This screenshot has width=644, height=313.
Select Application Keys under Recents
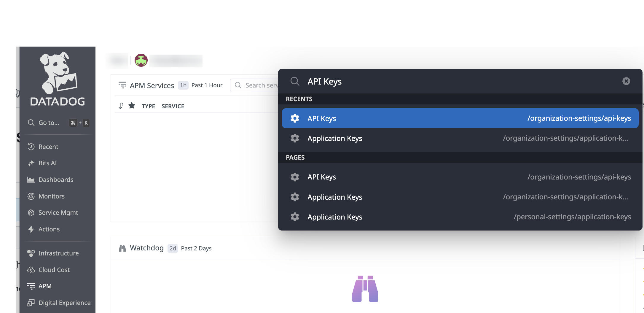click(460, 139)
